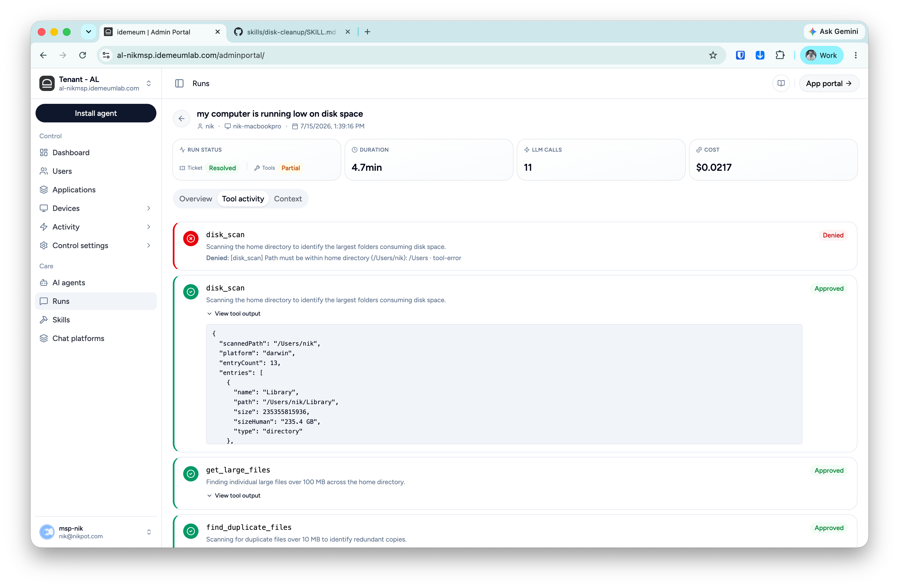This screenshot has height=588, width=899.
Task: Expand the Devices menu
Action: [x=96, y=208]
